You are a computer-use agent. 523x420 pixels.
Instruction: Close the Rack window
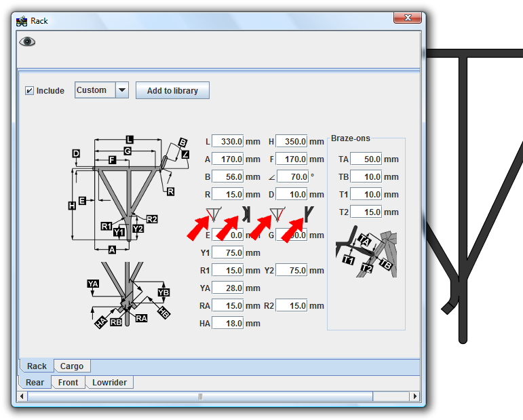(407, 18)
